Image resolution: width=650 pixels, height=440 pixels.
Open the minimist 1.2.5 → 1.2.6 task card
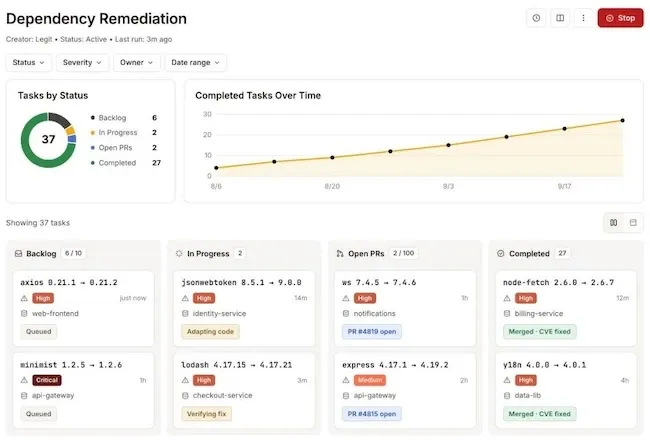(x=83, y=390)
